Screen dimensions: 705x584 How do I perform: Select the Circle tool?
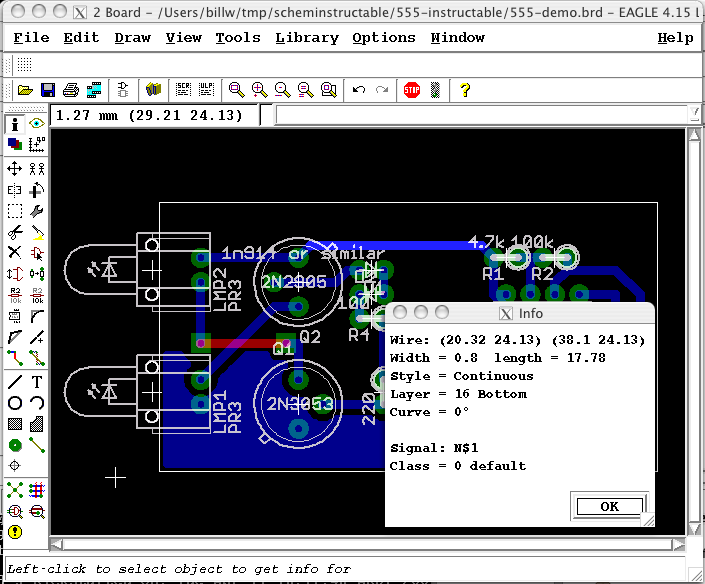15,403
